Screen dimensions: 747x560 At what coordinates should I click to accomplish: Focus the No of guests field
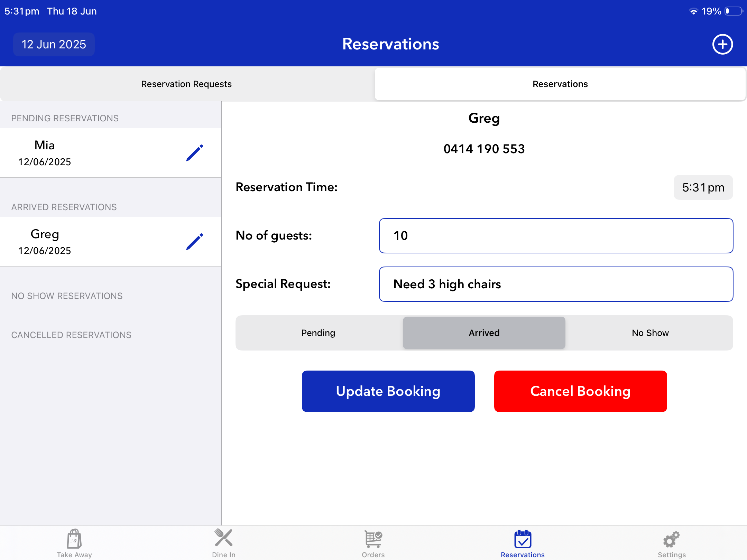coord(556,236)
